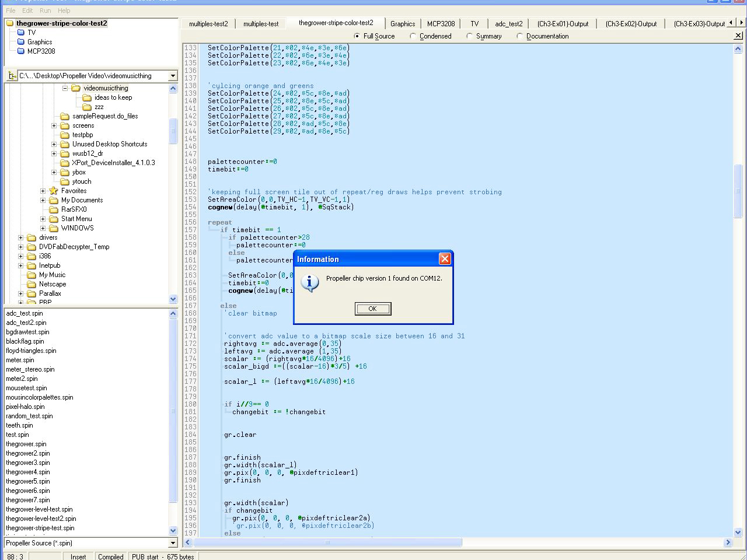Screen dimensions: 747x560
Task: Click the file list scrollbar down arrow
Action: (173, 531)
